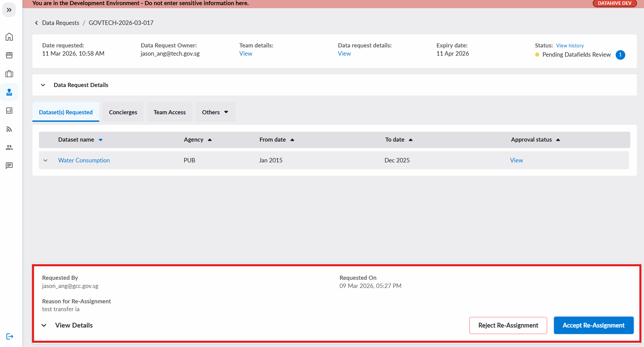Click Pending Datafields Review status text
Viewport: 644px width, 347px height.
576,55
